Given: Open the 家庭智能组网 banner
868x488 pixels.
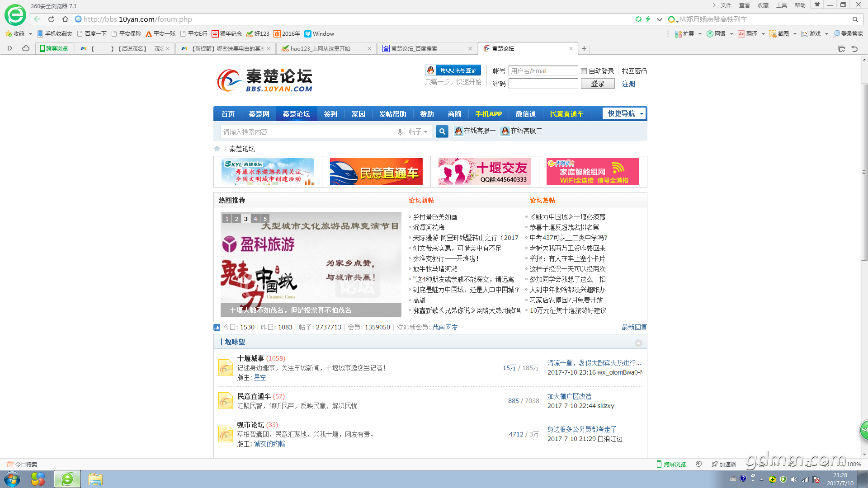Looking at the screenshot, I should (593, 172).
